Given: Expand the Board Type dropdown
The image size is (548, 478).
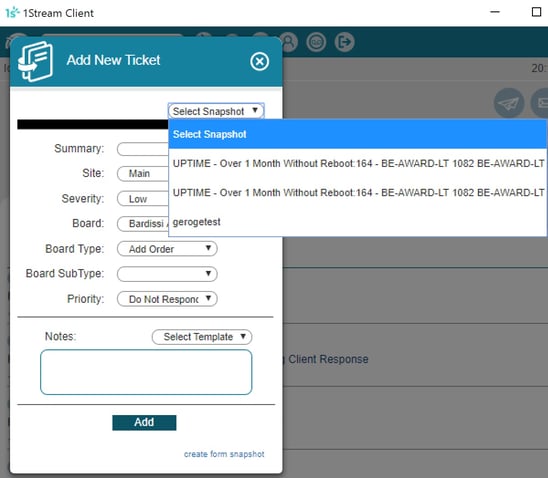Looking at the screenshot, I should (167, 249).
